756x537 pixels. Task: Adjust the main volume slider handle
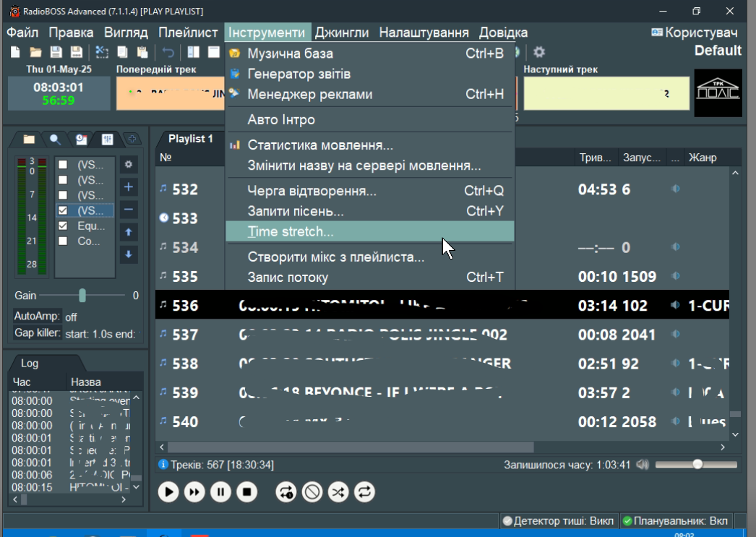pos(697,464)
